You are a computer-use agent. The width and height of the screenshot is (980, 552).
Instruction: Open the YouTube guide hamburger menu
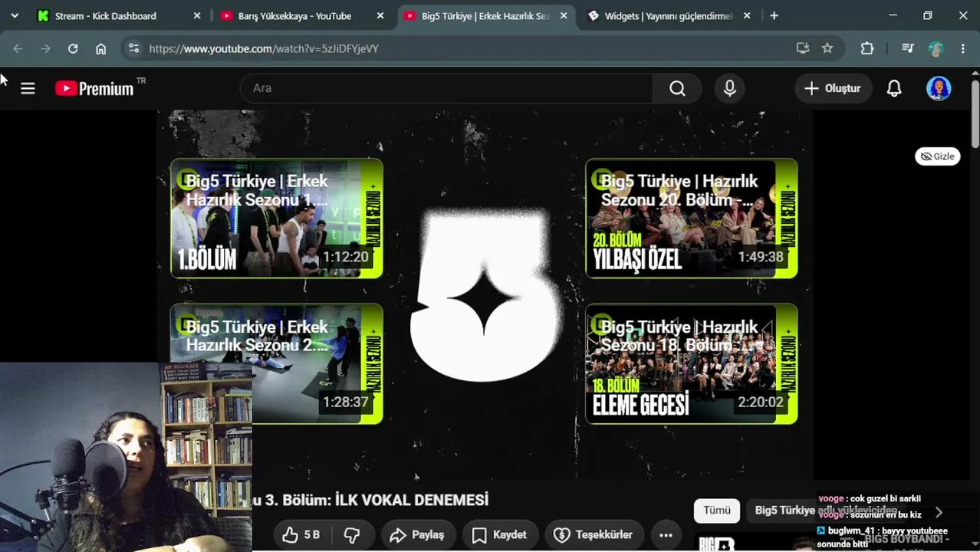pos(28,88)
